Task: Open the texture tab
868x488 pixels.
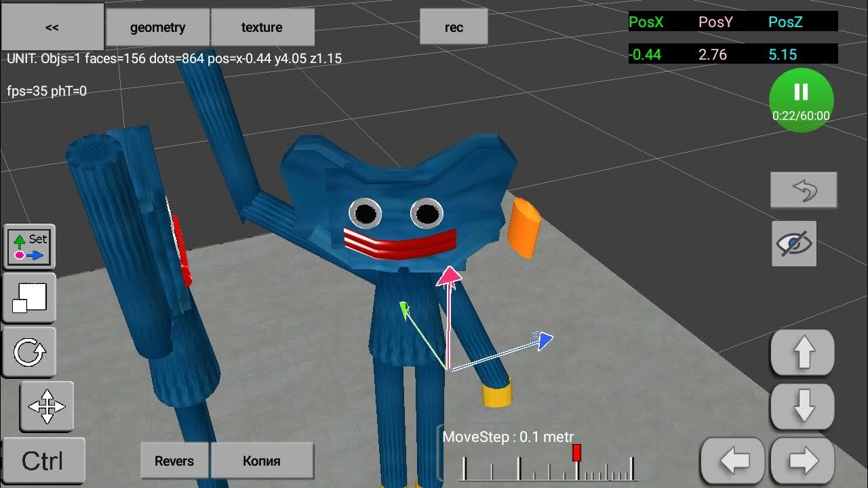Action: [x=262, y=27]
